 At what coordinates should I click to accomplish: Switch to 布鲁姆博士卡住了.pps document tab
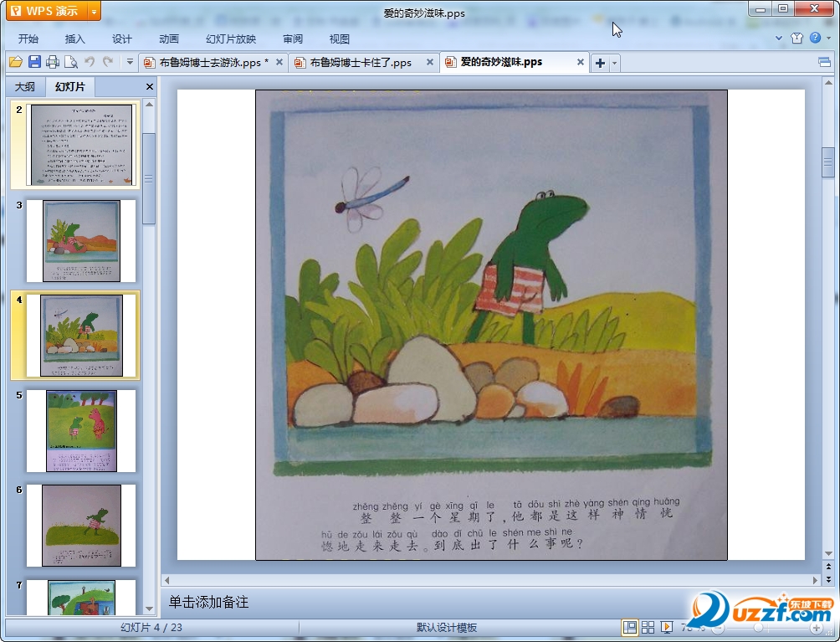click(361, 63)
